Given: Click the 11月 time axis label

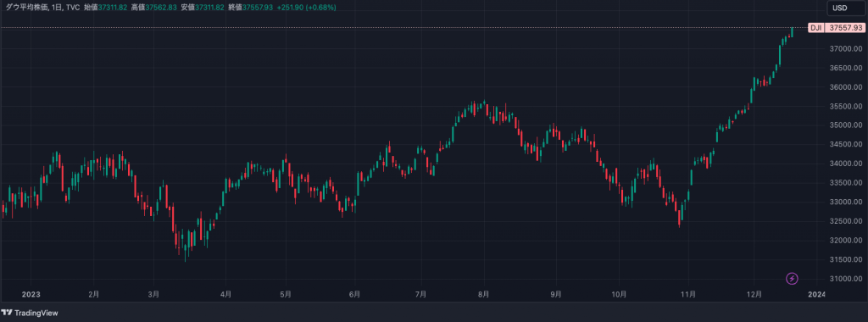Looking at the screenshot, I should pyautogui.click(x=688, y=294).
